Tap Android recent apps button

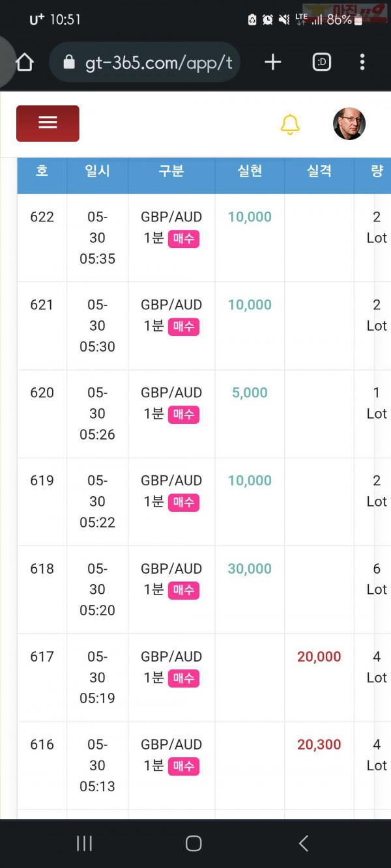click(x=84, y=844)
